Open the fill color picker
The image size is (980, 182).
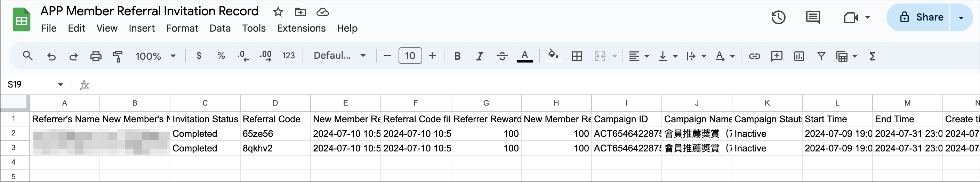553,56
